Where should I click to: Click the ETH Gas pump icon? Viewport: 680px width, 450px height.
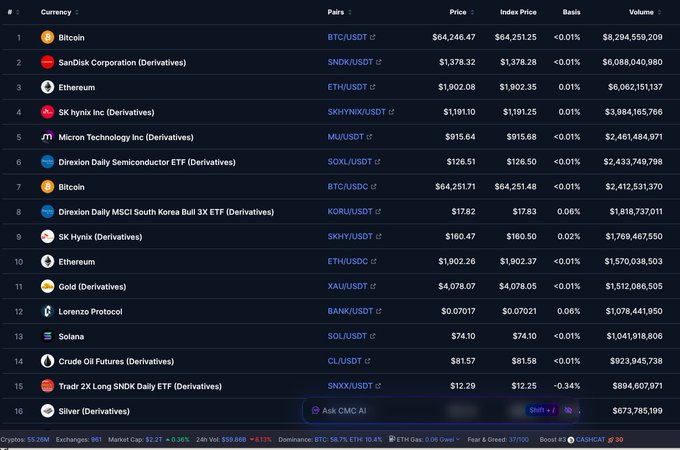point(392,439)
